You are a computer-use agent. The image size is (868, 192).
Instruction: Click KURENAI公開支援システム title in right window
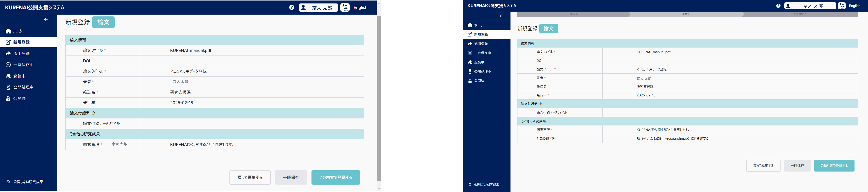(492, 6)
